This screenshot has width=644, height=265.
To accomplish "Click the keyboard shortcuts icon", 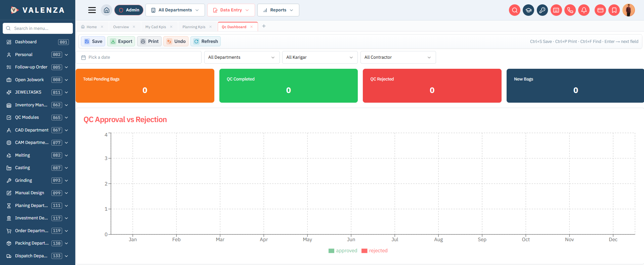I will (556, 10).
